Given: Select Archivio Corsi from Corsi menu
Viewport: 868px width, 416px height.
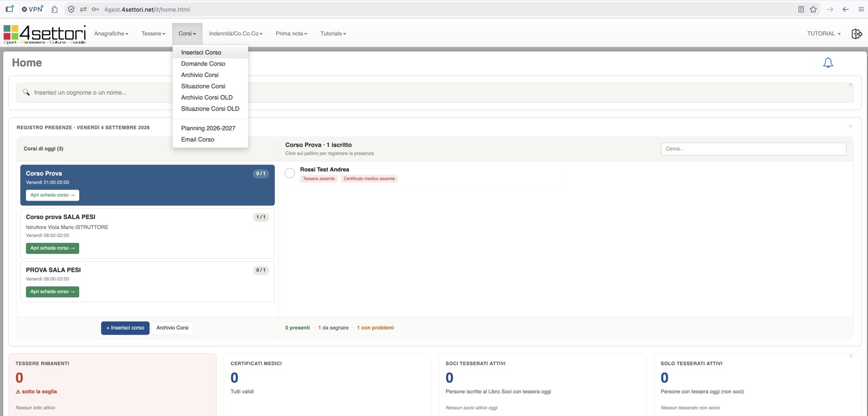Looking at the screenshot, I should [x=210, y=75].
